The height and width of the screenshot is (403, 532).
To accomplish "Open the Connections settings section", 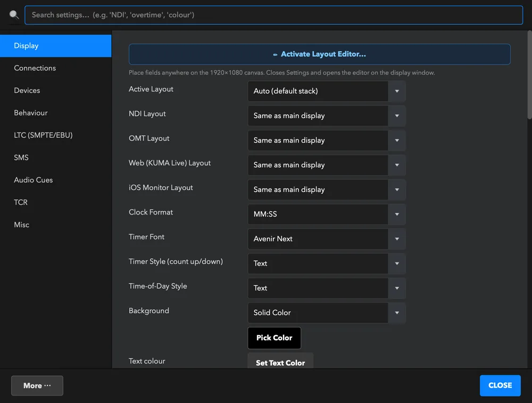I will coord(56,68).
